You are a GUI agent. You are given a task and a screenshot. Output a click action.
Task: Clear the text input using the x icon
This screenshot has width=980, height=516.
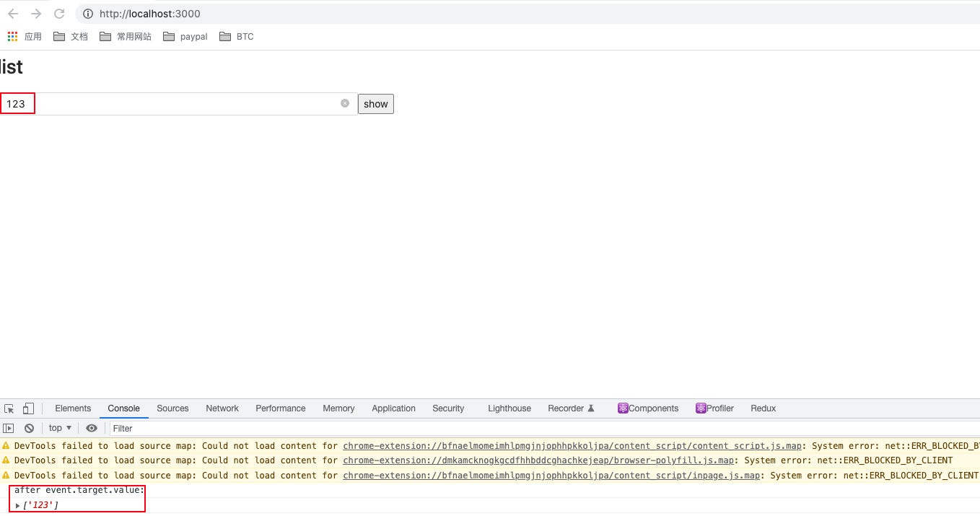tap(344, 103)
